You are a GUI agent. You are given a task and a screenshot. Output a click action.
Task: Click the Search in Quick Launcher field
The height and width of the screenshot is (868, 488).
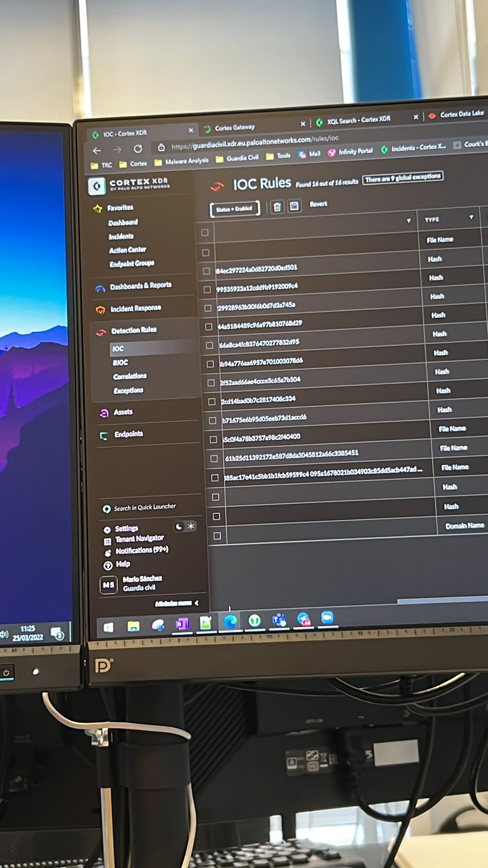pos(144,507)
